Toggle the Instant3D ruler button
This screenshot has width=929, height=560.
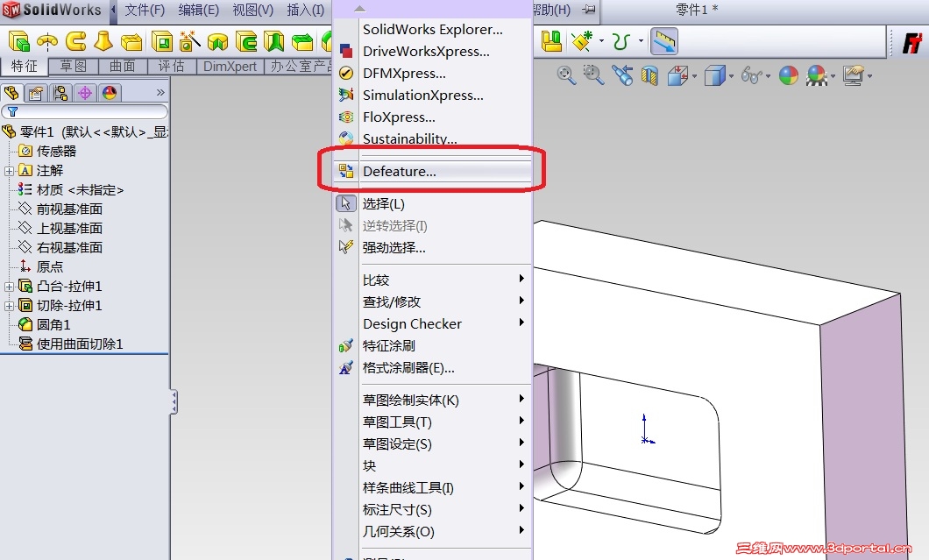coord(664,41)
